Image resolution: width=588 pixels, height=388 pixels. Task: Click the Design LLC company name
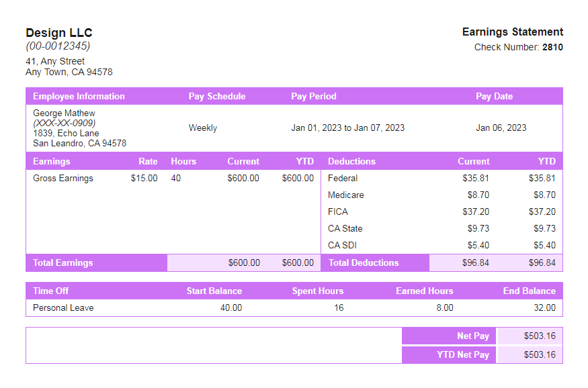click(x=59, y=32)
